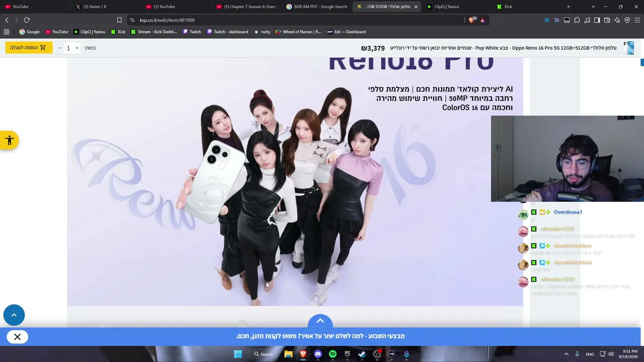Open the apps grid on bookmarks bar
The height and width of the screenshot is (362, 644).
pyautogui.click(x=7, y=32)
